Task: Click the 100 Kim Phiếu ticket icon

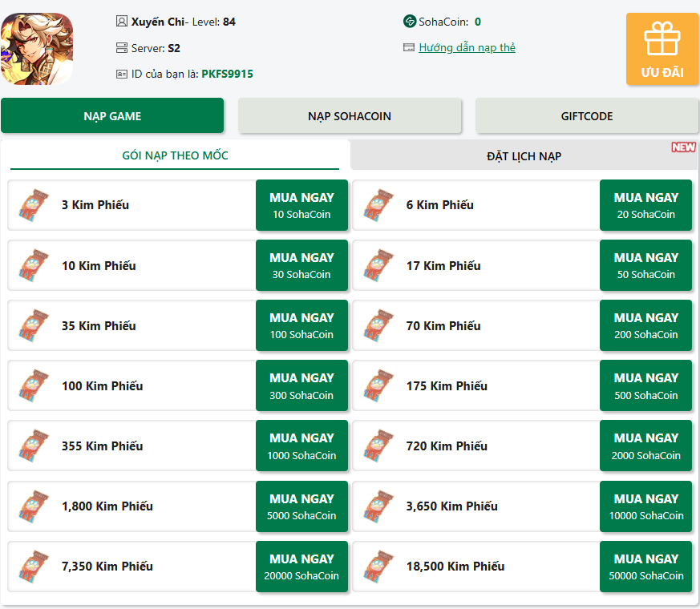Action: [34, 386]
